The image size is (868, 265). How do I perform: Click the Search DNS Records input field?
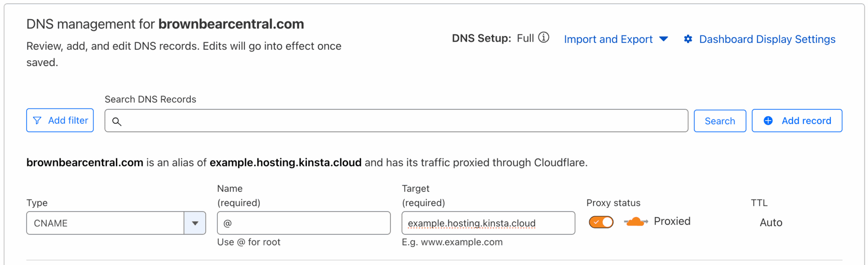coord(396,120)
